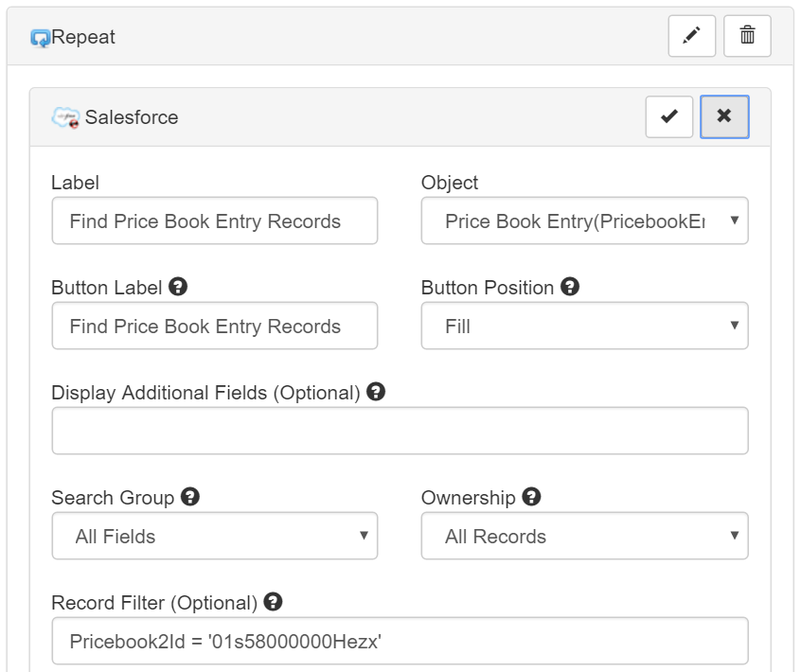Open help tooltip for Display Additional Fields
801x672 pixels.
click(x=376, y=392)
